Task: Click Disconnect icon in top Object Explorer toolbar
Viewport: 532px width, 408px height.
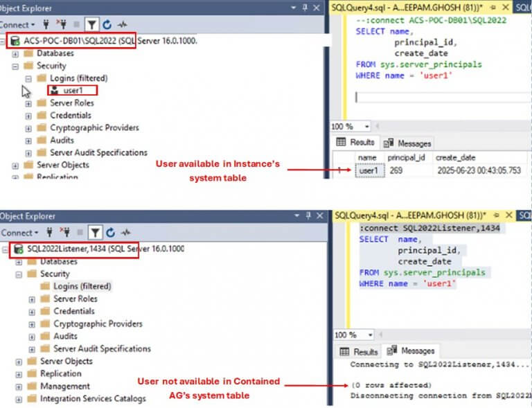Action: [x=62, y=24]
